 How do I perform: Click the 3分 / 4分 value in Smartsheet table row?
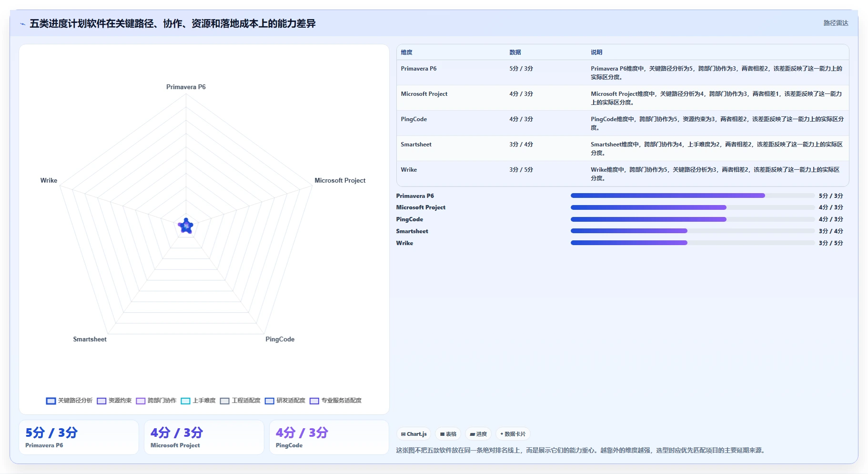click(x=521, y=144)
